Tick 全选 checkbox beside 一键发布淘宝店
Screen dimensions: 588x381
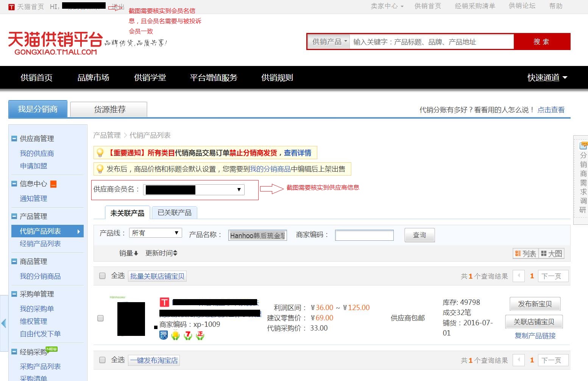click(x=102, y=360)
